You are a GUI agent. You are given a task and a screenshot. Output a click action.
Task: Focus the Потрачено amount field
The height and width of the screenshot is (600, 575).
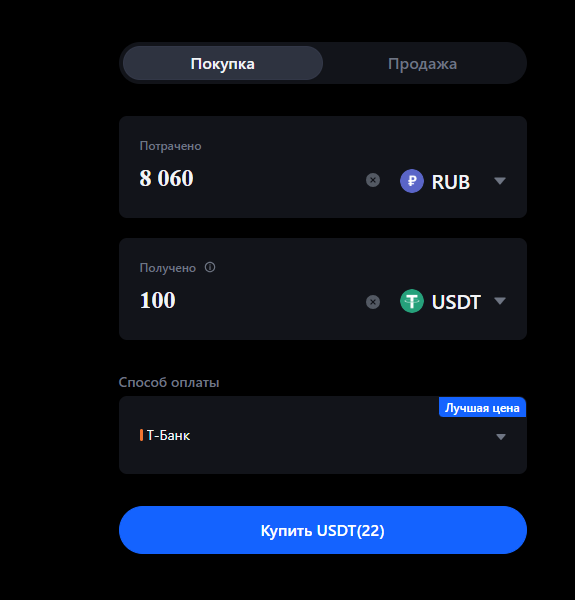[249, 179]
